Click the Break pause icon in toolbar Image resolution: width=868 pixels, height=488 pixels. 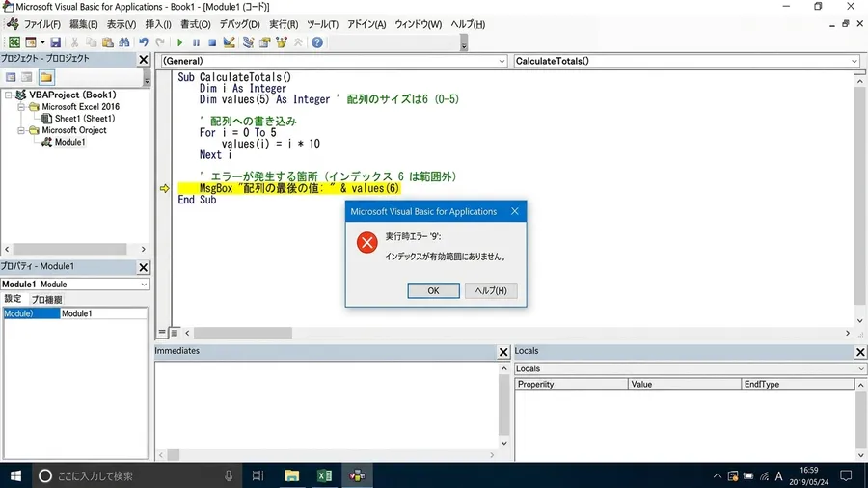196,42
